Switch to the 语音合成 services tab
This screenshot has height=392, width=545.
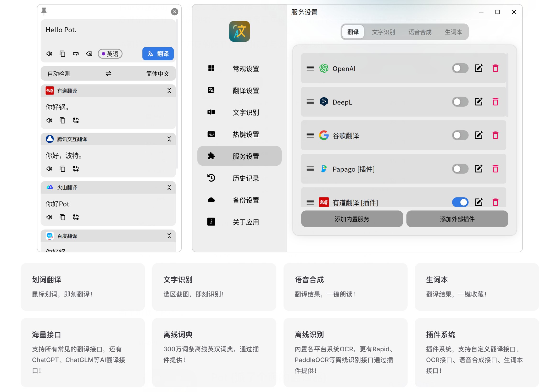pos(420,32)
